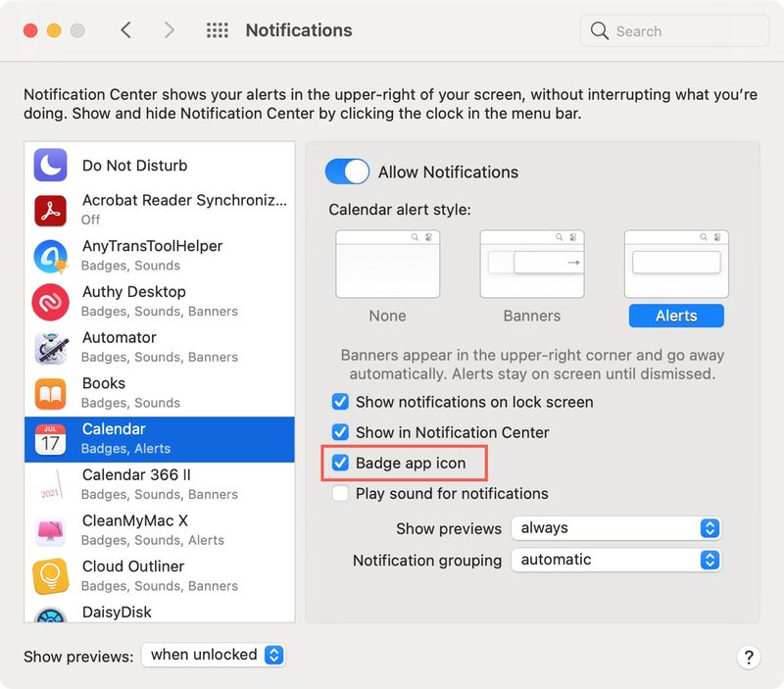Image resolution: width=784 pixels, height=689 pixels.
Task: Click the red close window button
Action: (30, 30)
